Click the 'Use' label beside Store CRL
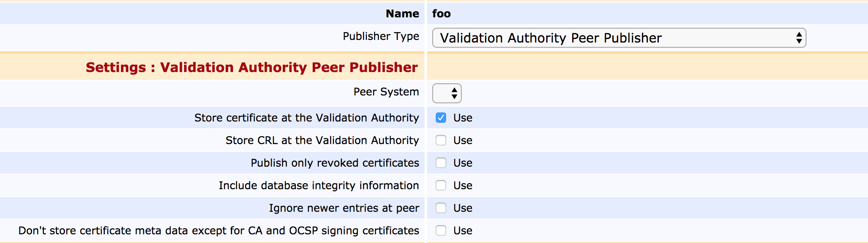Image resolution: width=868 pixels, height=243 pixels. tap(463, 140)
